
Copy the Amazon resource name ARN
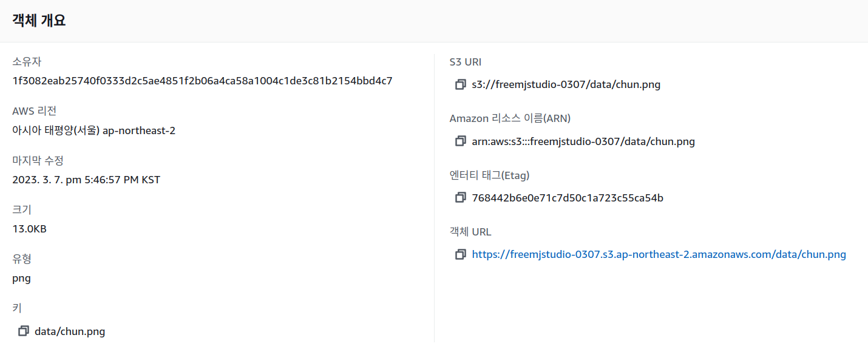[x=461, y=141]
